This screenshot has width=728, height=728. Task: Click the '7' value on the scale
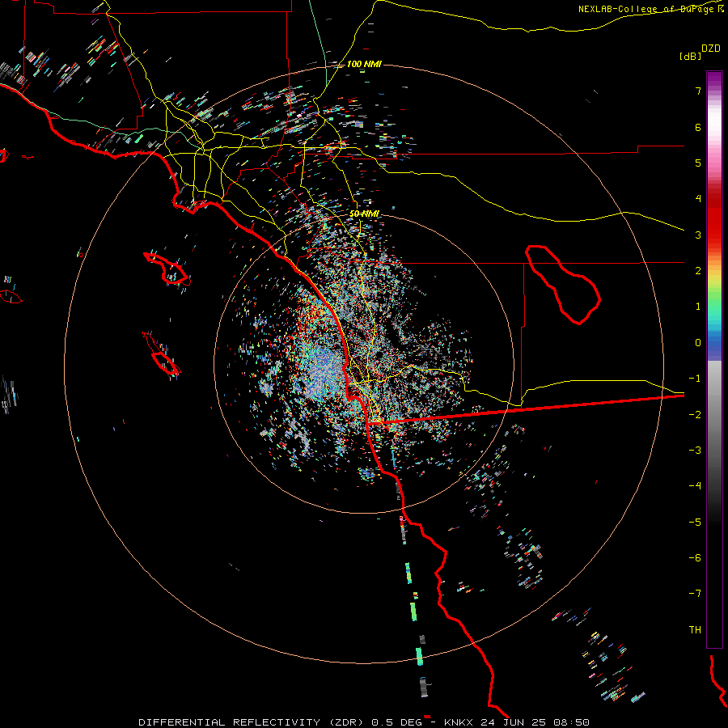point(698,91)
